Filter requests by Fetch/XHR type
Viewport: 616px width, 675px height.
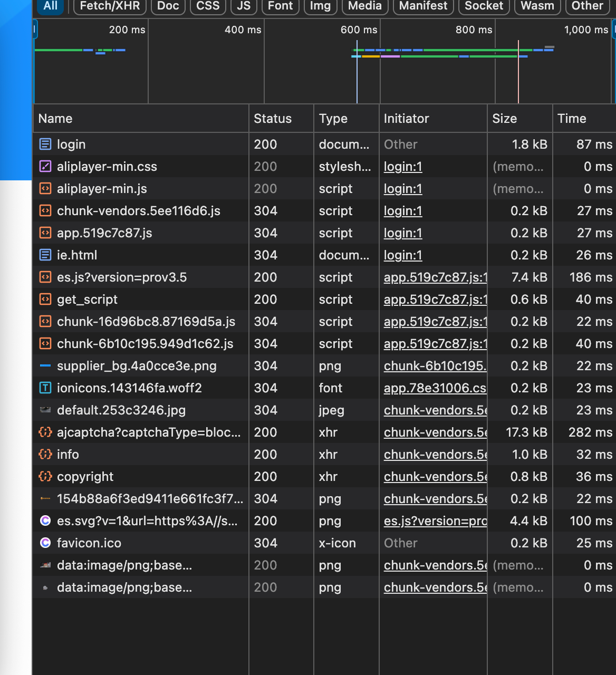click(110, 6)
